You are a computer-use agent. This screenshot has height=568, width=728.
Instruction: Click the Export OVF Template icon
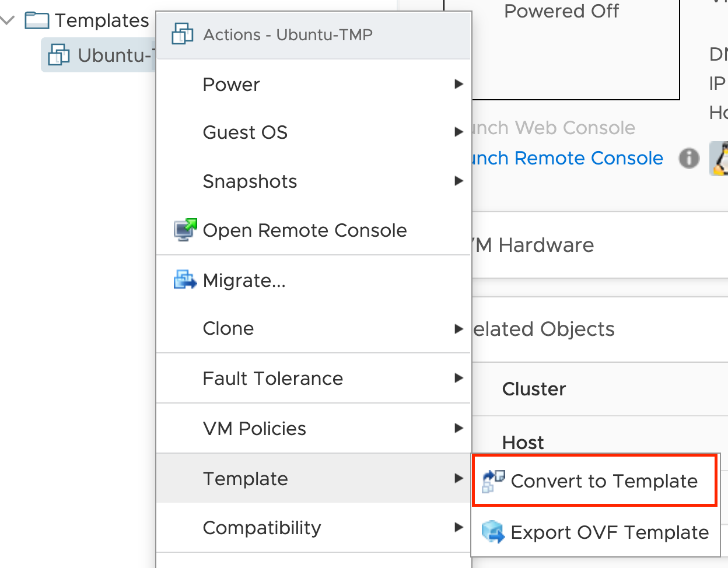tap(493, 532)
